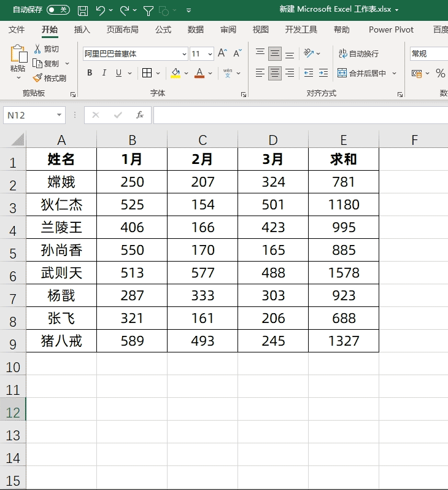Click the percent style icon
This screenshot has width=448, height=490.
[441, 73]
